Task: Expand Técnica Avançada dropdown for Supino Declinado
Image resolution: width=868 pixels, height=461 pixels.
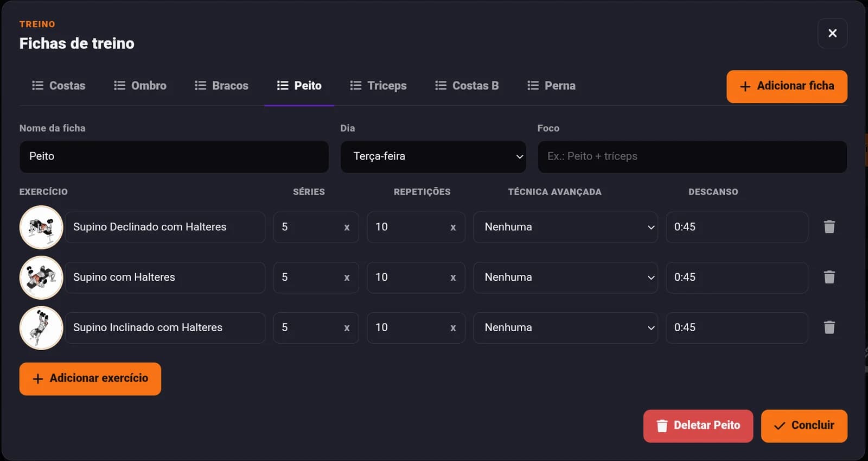Action: 565,227
